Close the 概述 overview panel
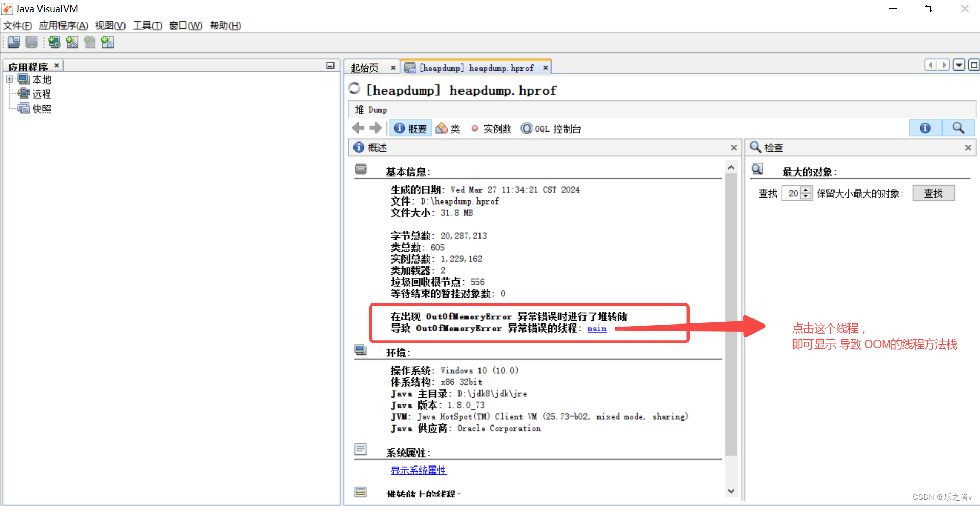 734,148
